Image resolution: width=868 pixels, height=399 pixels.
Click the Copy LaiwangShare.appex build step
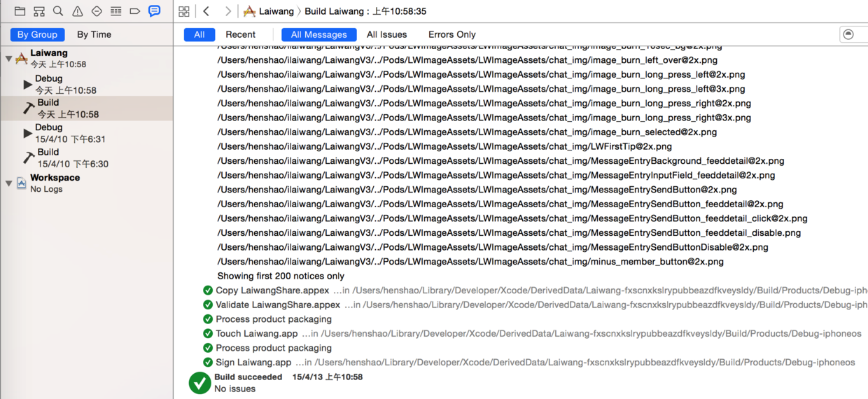272,290
